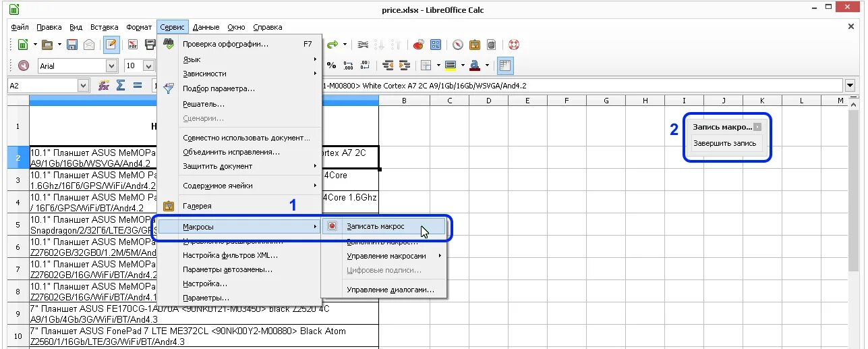Viewport: 868px width, 349px height.
Task: Click Increase indent icon
Action: point(405,65)
